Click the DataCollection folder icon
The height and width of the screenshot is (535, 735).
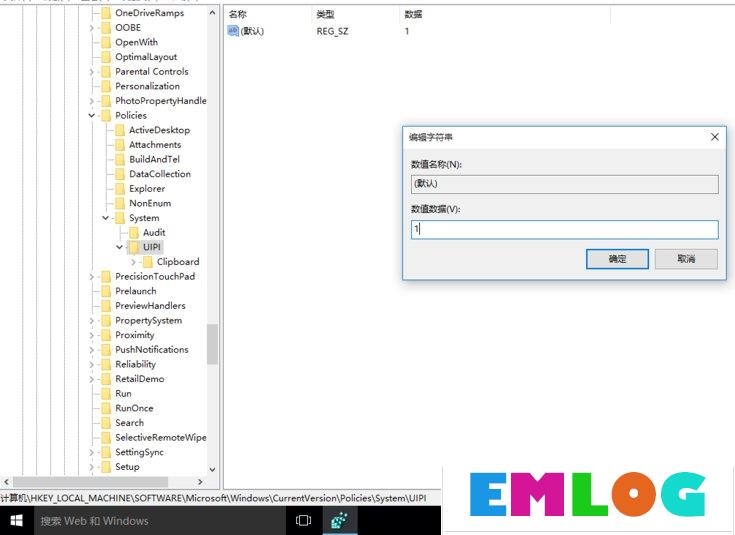coord(120,174)
